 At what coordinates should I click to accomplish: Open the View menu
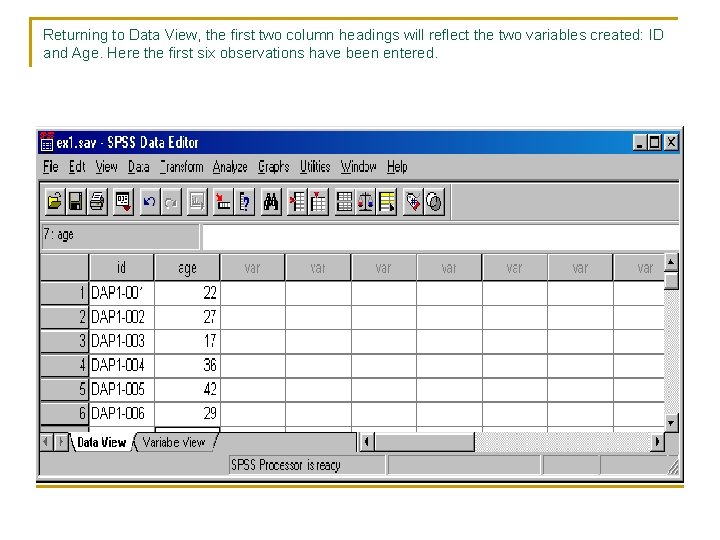point(107,167)
